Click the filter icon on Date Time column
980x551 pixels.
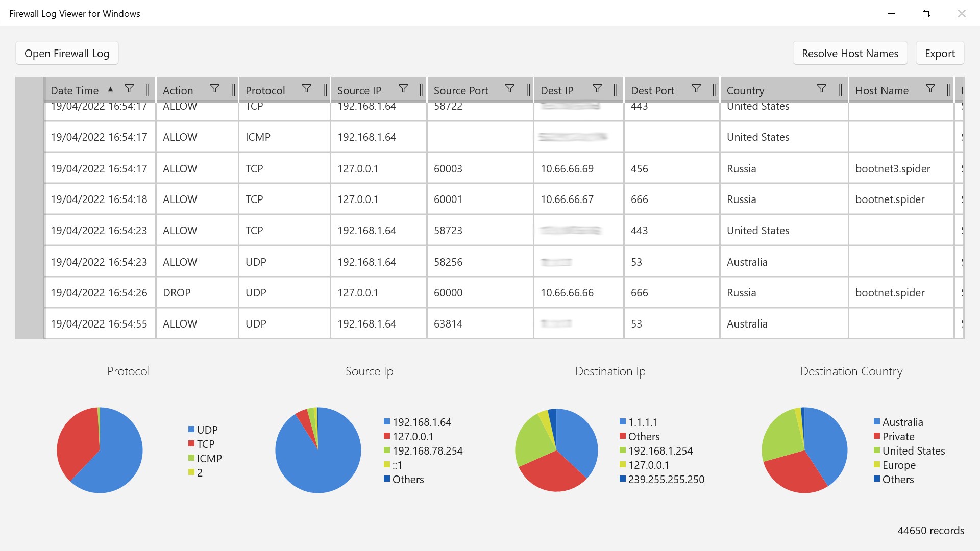[129, 88]
